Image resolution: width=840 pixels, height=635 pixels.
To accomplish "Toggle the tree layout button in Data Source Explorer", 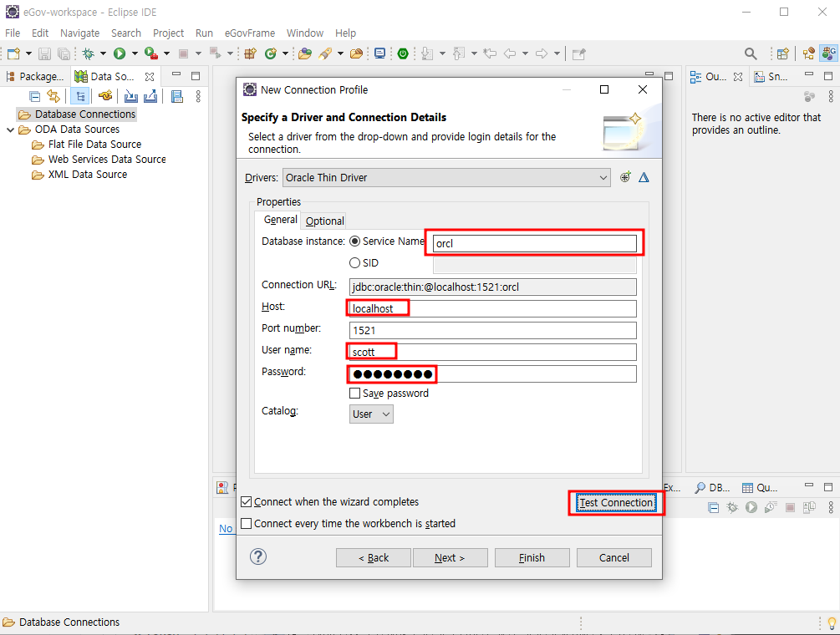I will tap(80, 96).
